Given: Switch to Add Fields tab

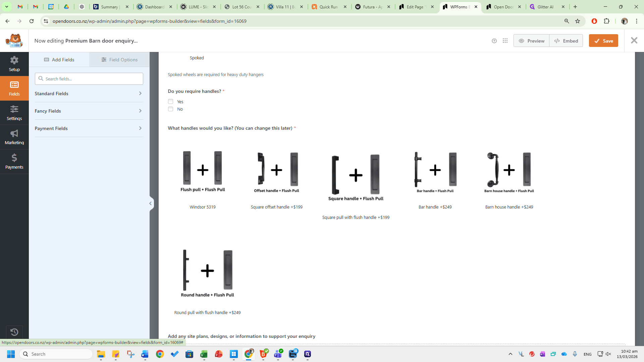Looking at the screenshot, I should coord(59,60).
